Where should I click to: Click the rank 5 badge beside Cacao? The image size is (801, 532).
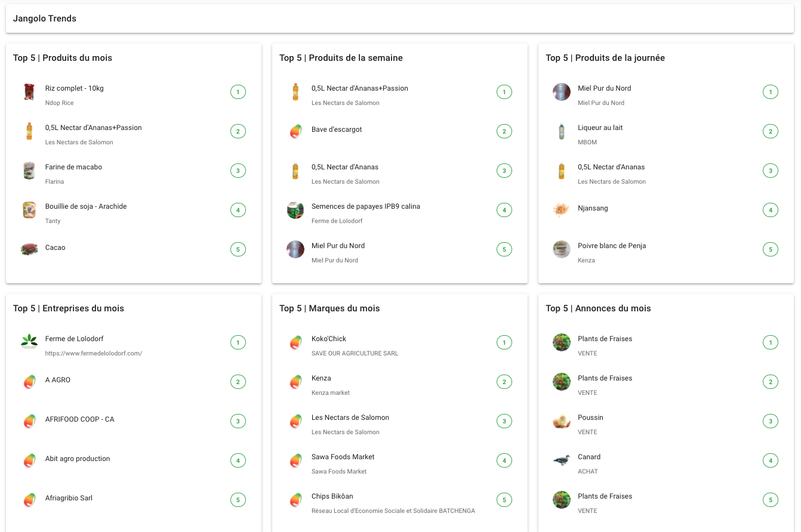(238, 249)
